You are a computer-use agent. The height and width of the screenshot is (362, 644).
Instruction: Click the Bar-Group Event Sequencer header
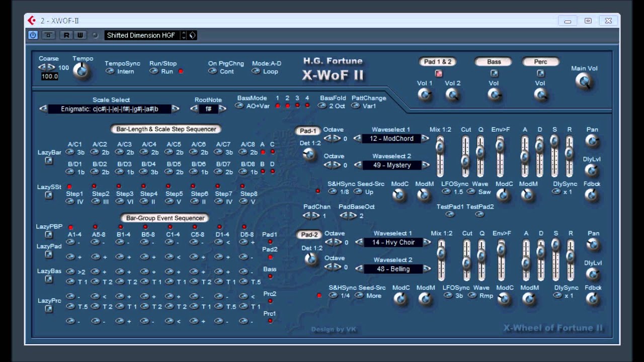[165, 218]
